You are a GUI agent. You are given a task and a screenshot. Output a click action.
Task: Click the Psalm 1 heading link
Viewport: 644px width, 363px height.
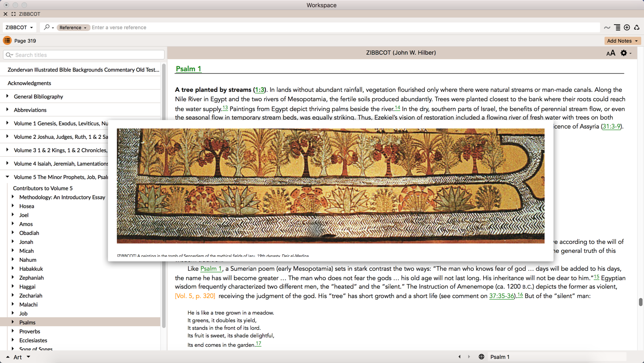coord(188,69)
